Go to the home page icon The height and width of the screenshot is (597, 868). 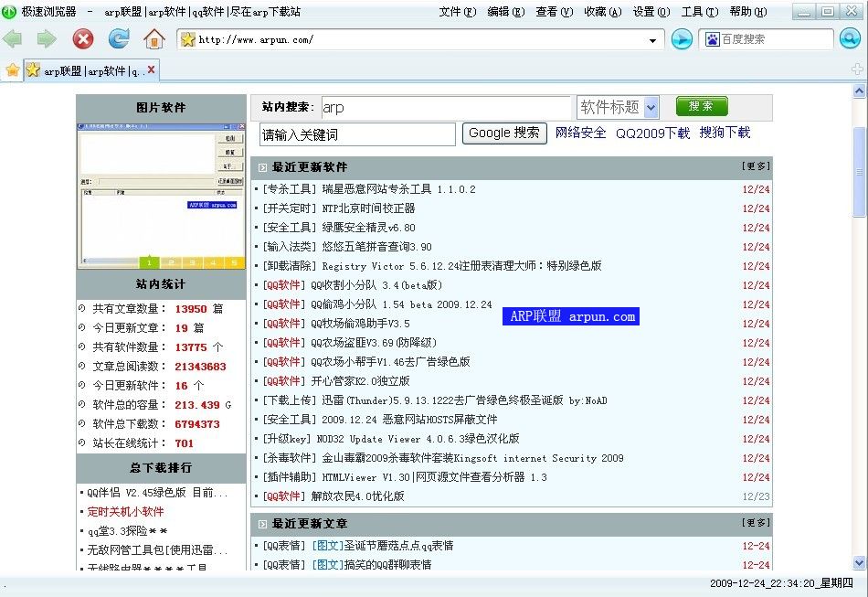point(153,38)
